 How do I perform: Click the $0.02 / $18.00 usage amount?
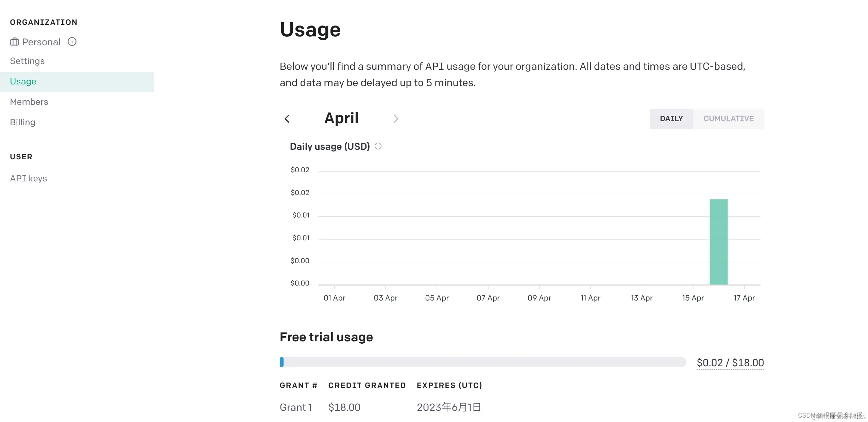click(x=730, y=363)
